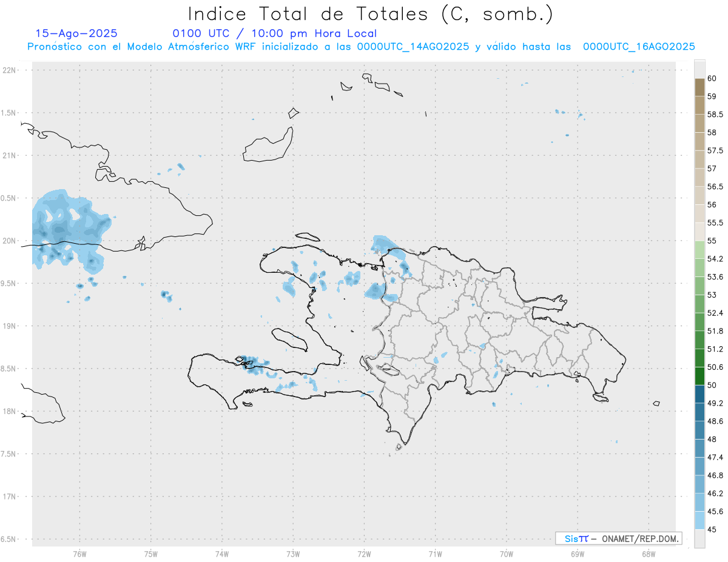Click the colorbar value '56.5'
The image size is (728, 562).
[x=715, y=187]
